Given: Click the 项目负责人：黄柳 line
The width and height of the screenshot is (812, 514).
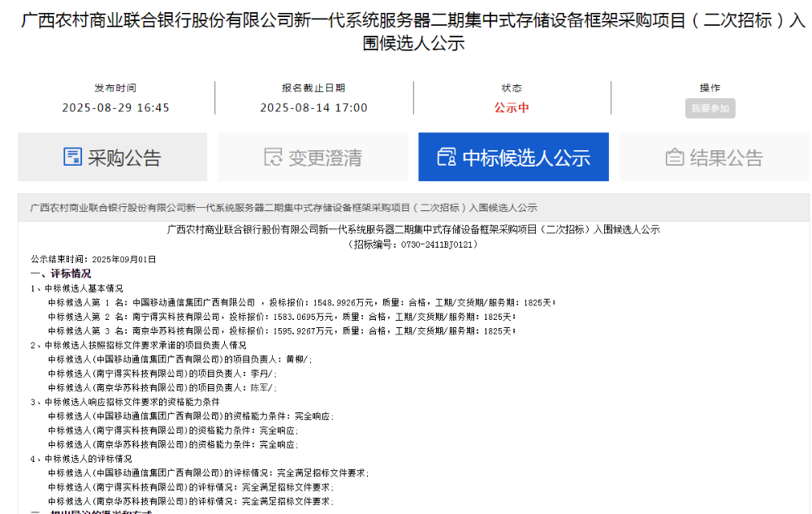Looking at the screenshot, I should coord(180,359).
